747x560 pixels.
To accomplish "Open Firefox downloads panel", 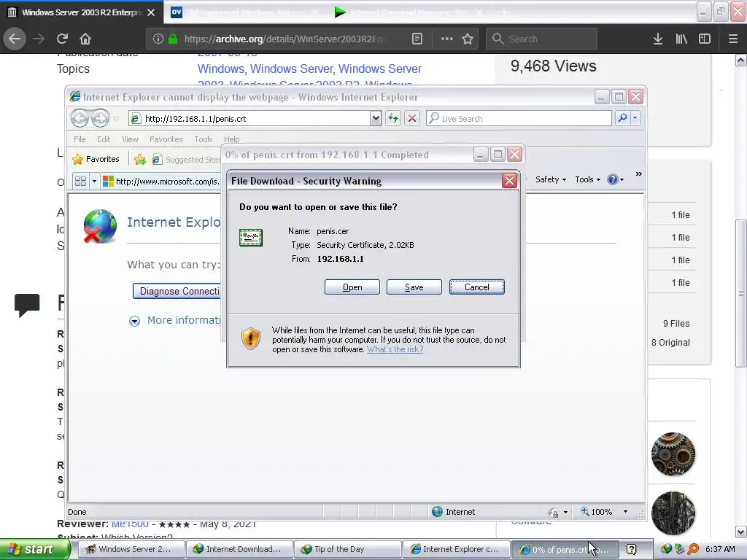I will point(658,39).
